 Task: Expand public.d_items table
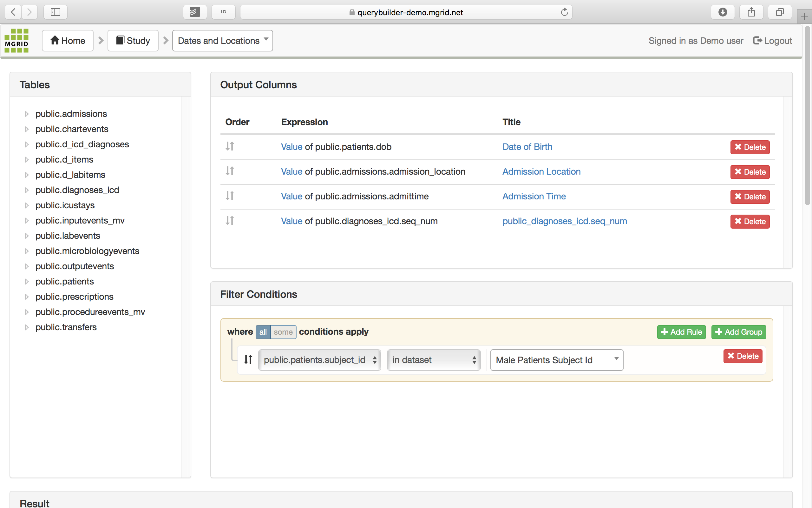coord(27,160)
